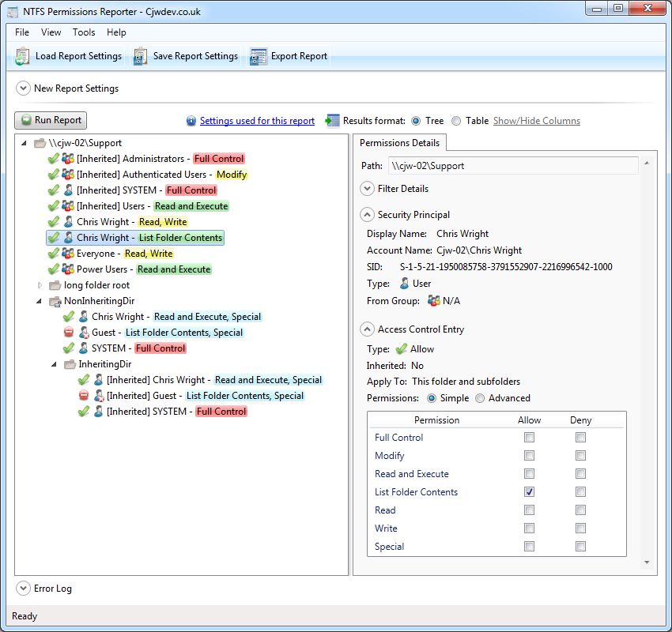The height and width of the screenshot is (632, 672).
Task: Click user icon for Inherited Chris Wright
Action: click(99, 380)
